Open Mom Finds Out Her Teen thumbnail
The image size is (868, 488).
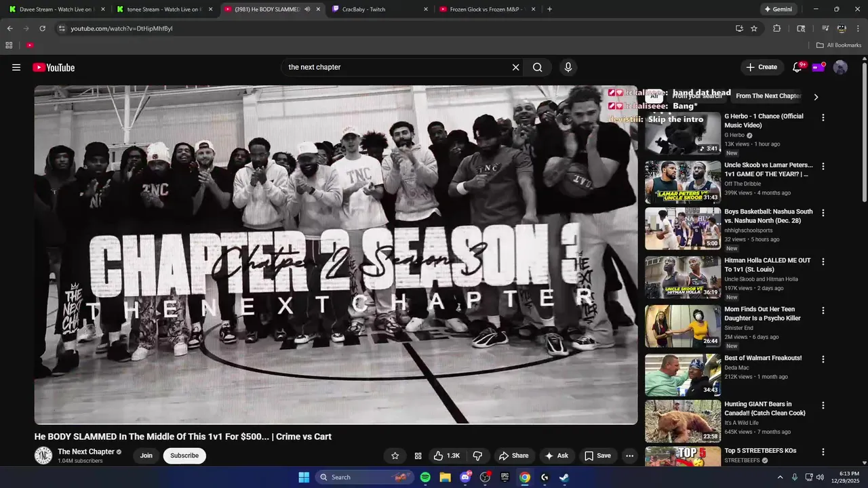tap(682, 326)
